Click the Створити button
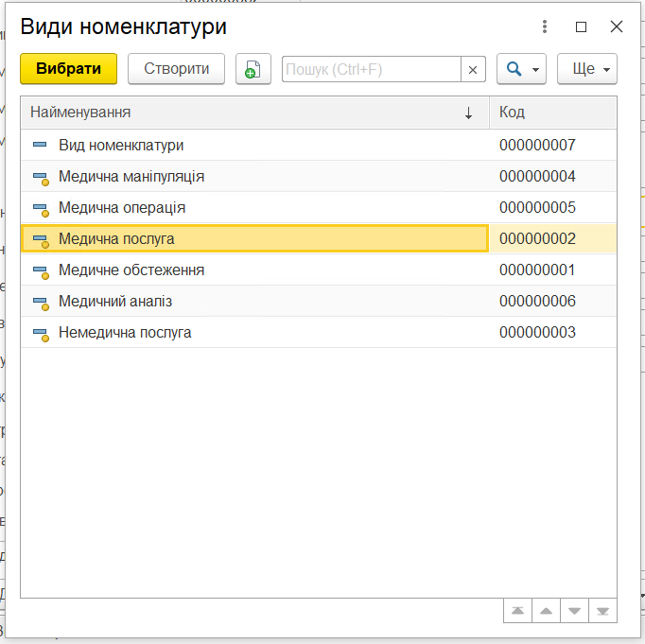 click(x=176, y=69)
